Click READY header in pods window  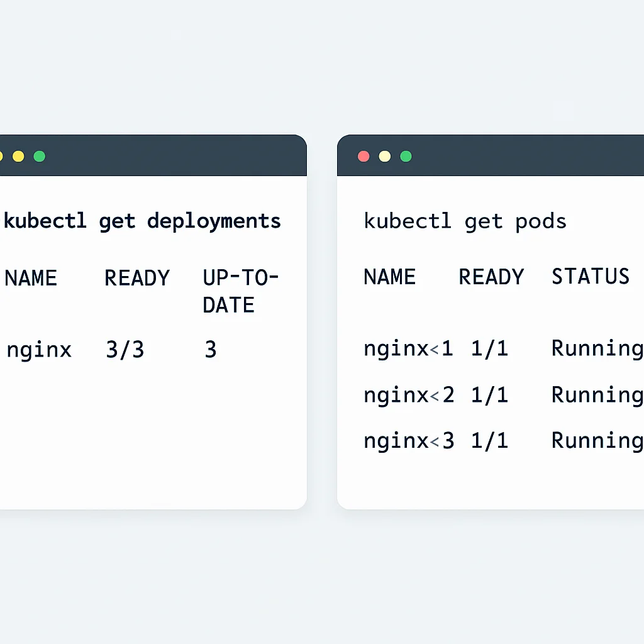(491, 277)
